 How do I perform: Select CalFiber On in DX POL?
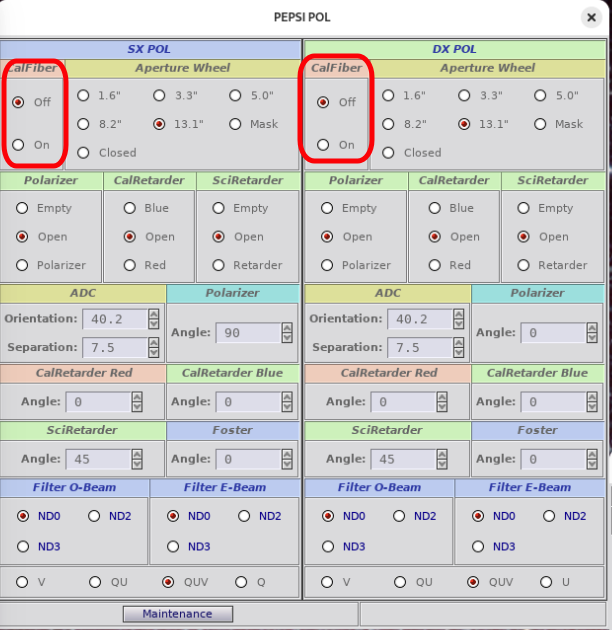point(323,145)
